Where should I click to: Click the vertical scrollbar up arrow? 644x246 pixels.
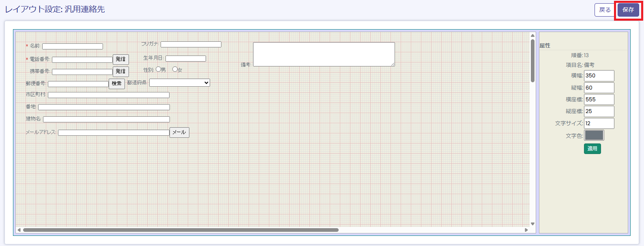tap(532, 36)
